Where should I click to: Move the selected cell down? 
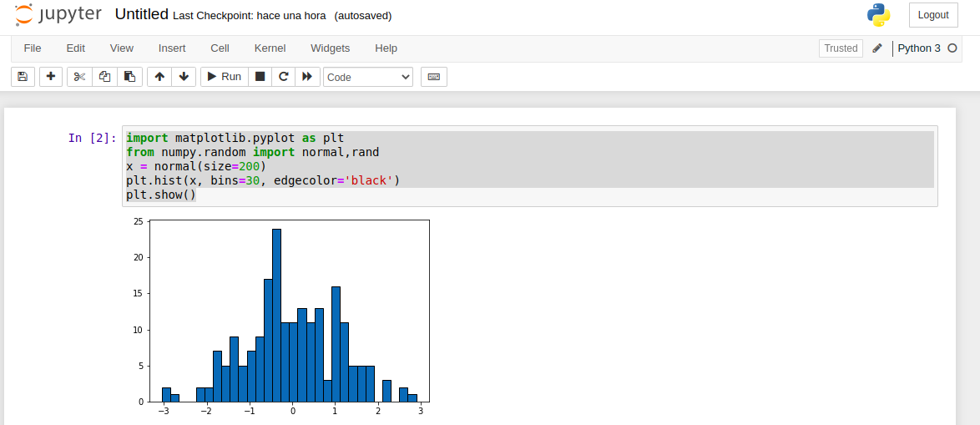[x=184, y=77]
